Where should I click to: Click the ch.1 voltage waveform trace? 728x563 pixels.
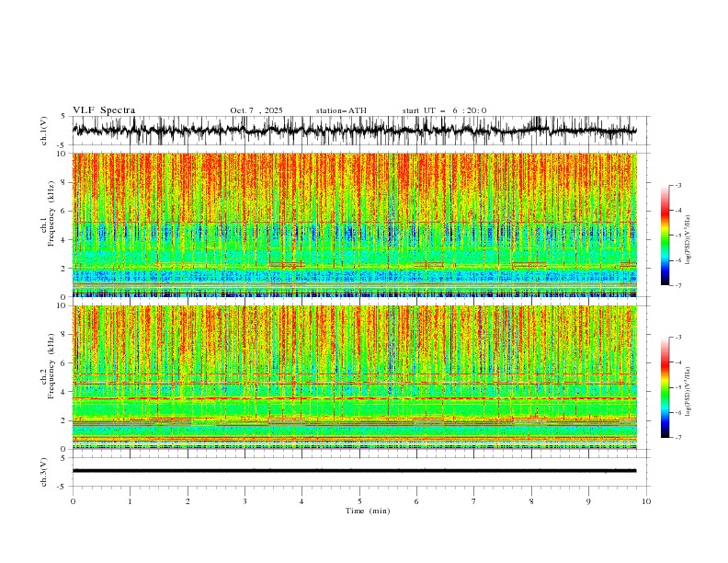coord(354,131)
